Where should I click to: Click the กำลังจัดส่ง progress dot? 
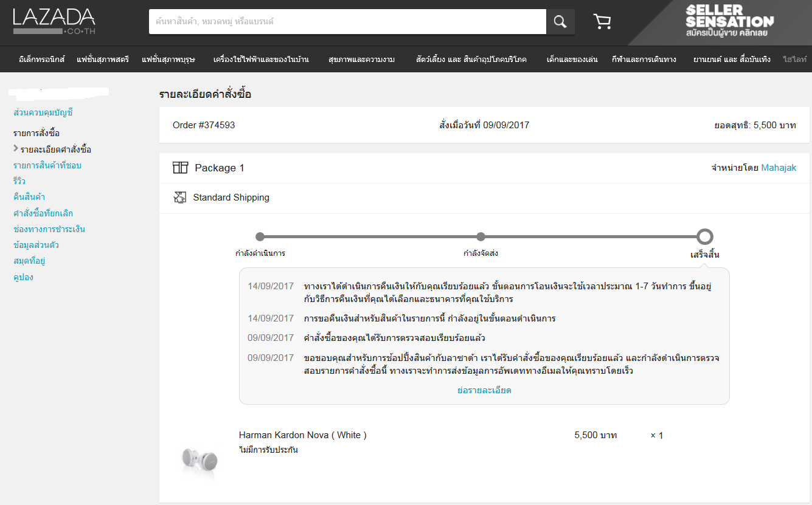click(481, 236)
